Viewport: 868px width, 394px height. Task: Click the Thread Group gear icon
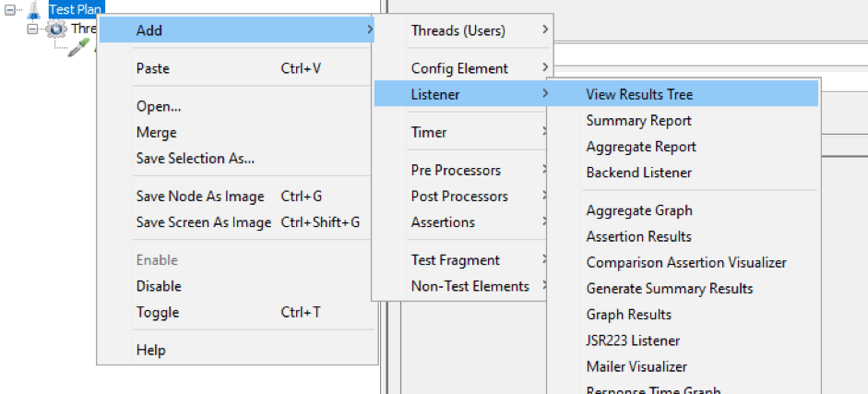click(x=56, y=29)
